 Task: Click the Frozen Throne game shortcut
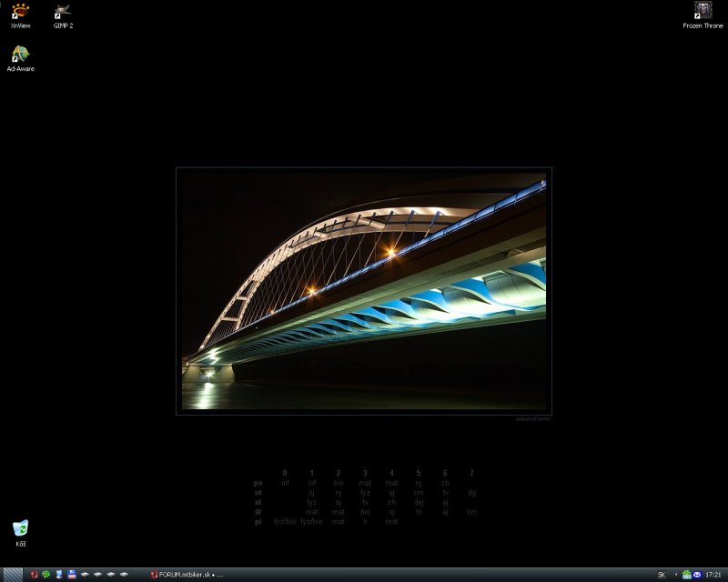[703, 13]
